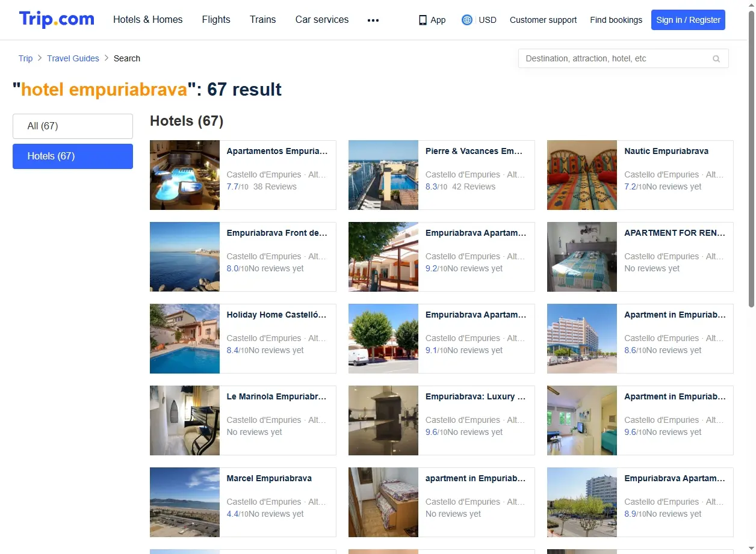Click the 9.1/10 rating score
Image resolution: width=756 pixels, height=554 pixels.
436,350
